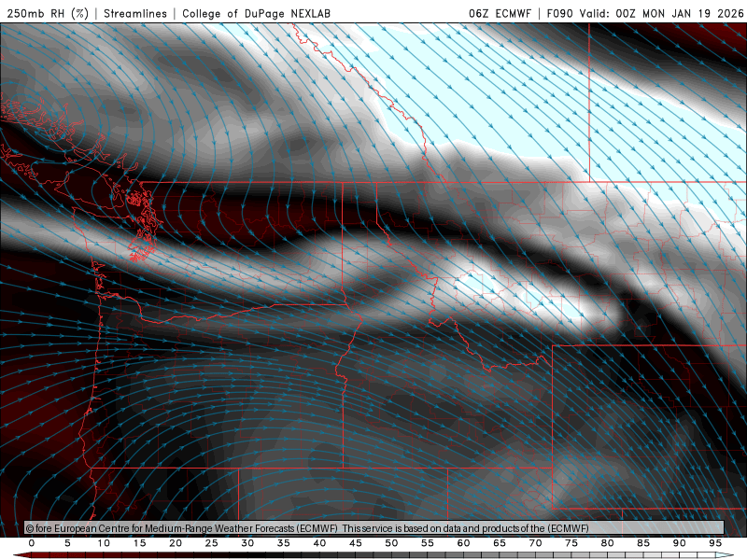747x560 pixels.
Task: Click the ECMWF copyright notice banner
Action: 374,528
